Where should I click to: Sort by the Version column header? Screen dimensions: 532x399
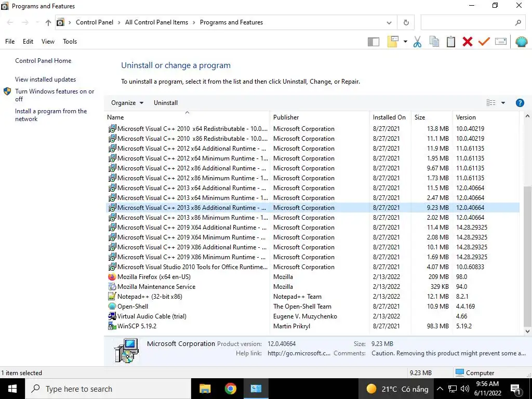tap(466, 117)
